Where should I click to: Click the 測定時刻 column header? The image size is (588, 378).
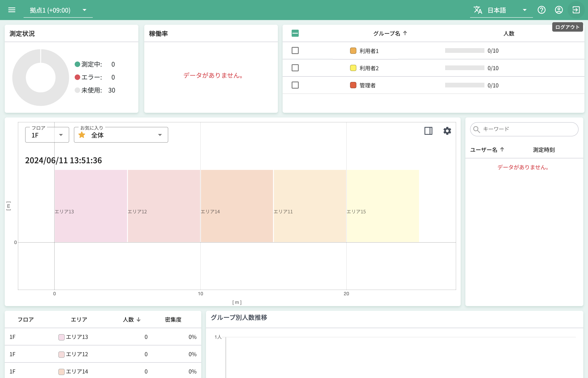click(544, 150)
